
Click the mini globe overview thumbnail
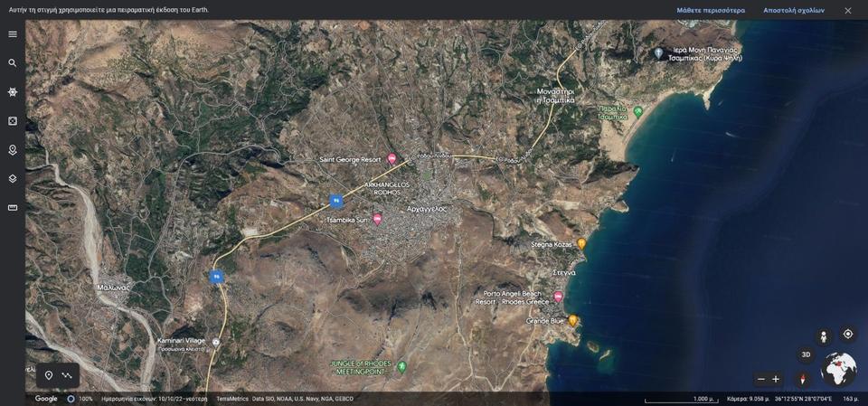[x=838, y=369]
